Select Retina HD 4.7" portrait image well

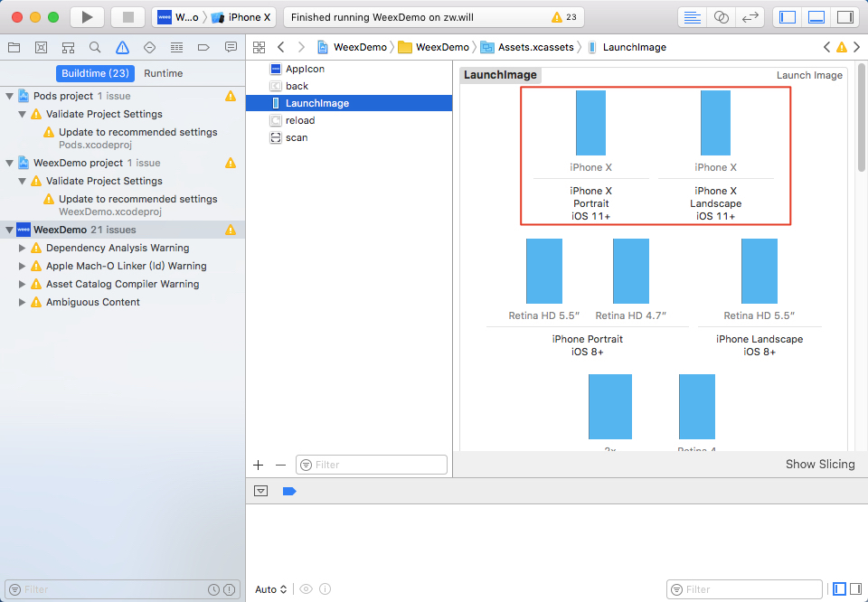point(630,271)
